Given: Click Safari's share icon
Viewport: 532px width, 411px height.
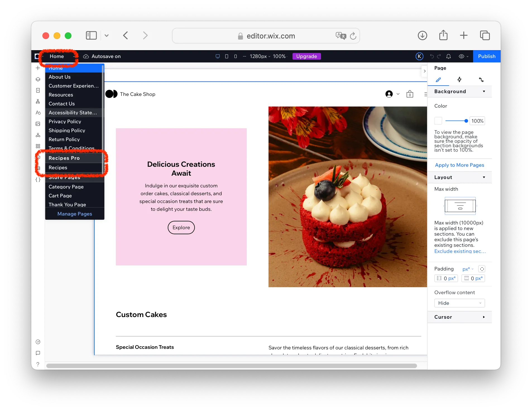Looking at the screenshot, I should [443, 35].
